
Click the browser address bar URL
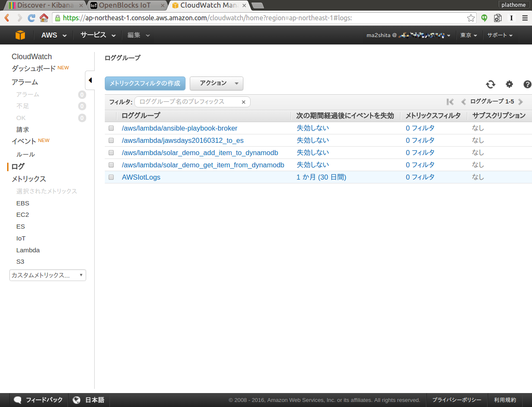207,18
